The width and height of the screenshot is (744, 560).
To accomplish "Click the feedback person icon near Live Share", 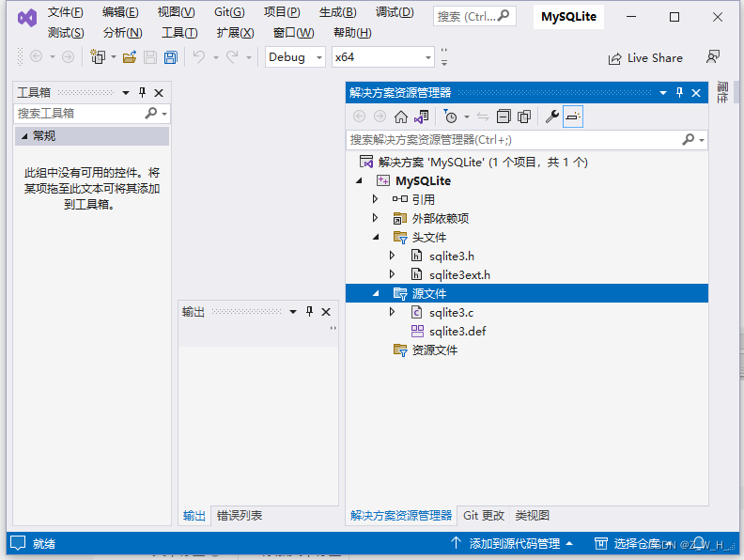I will [713, 57].
